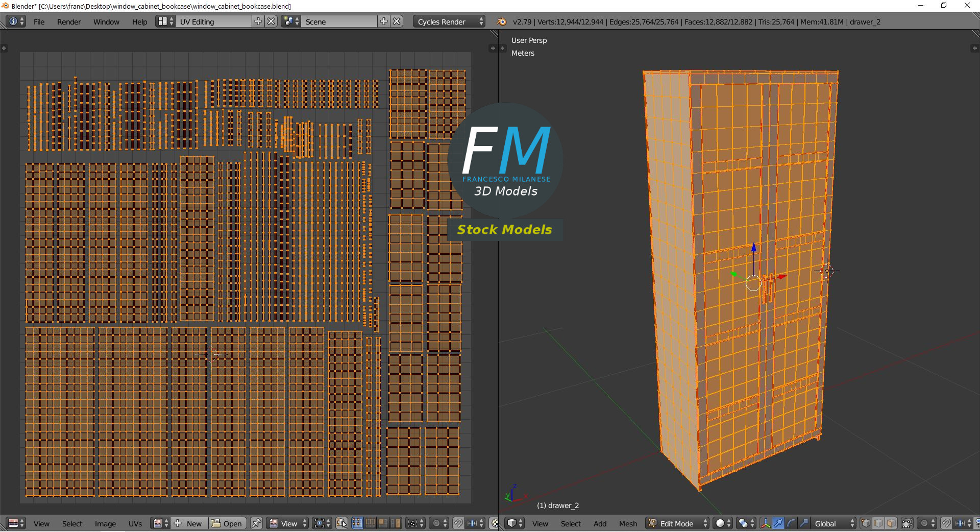Viewport: 980px width, 532px height.
Task: Open 3D view proportional editing options
Action: (927, 523)
